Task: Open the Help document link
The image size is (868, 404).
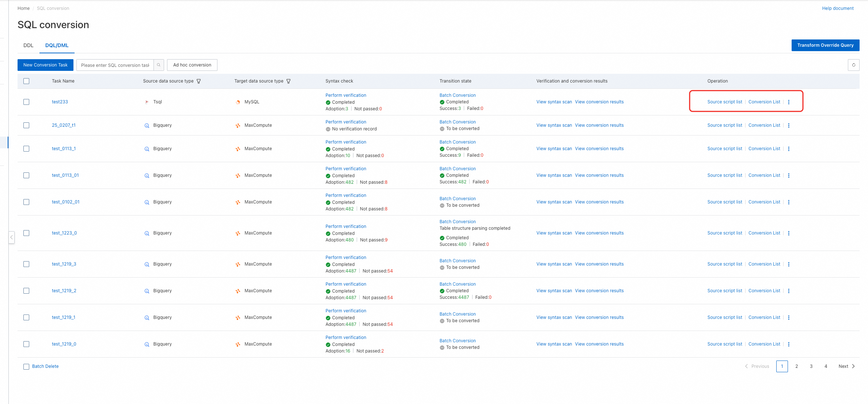Action: pos(838,8)
